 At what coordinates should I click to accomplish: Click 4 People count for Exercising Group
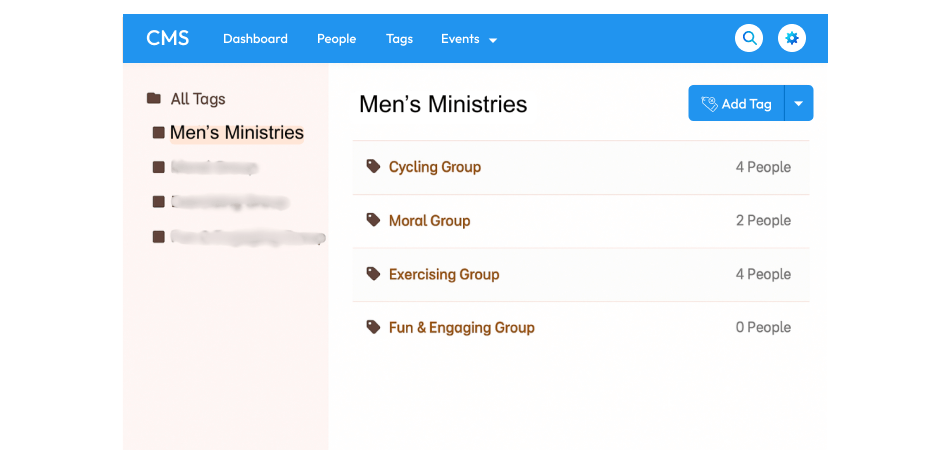pyautogui.click(x=763, y=274)
